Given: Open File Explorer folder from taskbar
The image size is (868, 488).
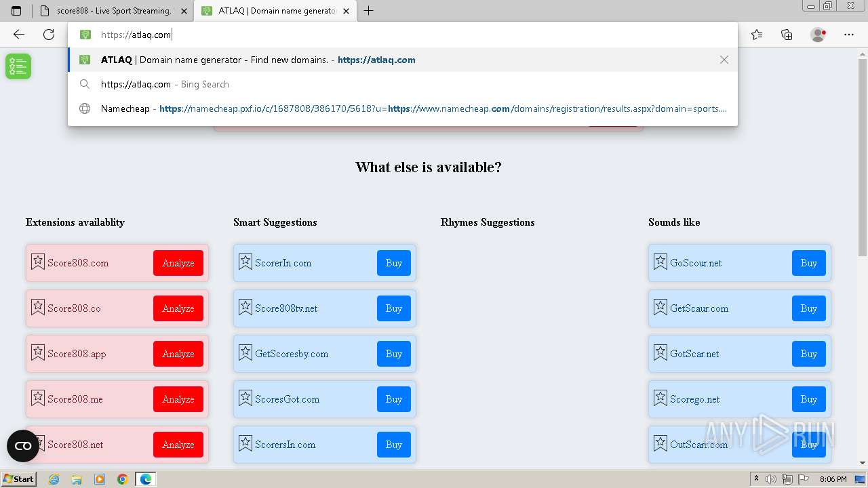Looking at the screenshot, I should tap(77, 479).
